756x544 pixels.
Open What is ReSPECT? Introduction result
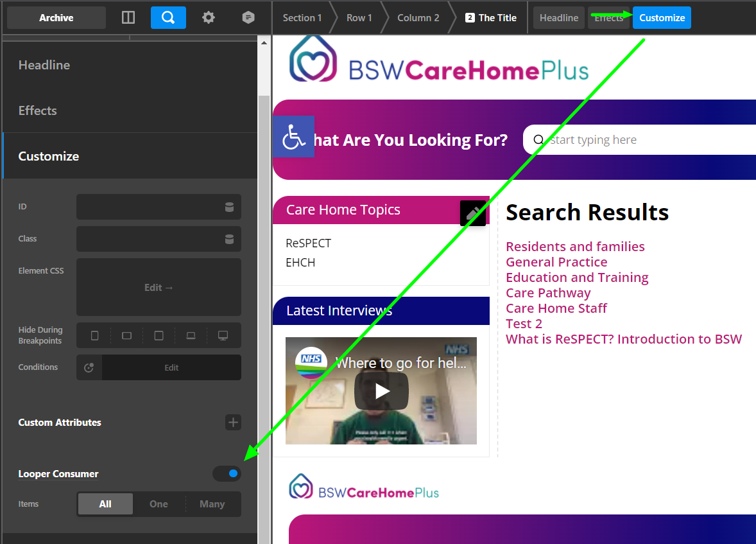click(x=624, y=339)
